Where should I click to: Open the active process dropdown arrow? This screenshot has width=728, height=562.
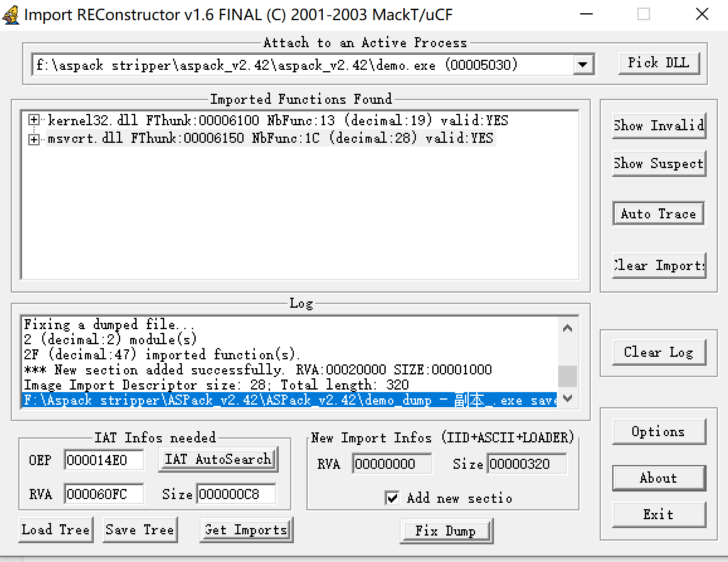(583, 65)
